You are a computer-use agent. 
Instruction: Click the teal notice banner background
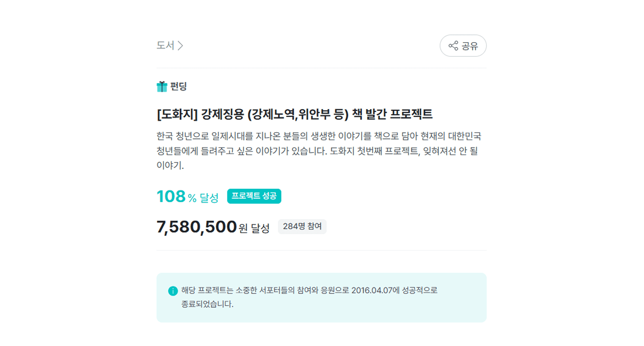[322, 297]
